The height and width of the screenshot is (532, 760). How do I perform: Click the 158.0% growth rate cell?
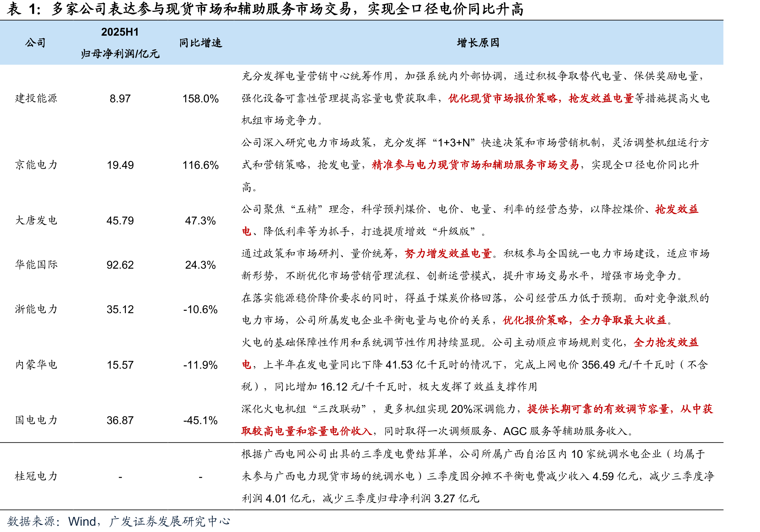click(x=201, y=99)
